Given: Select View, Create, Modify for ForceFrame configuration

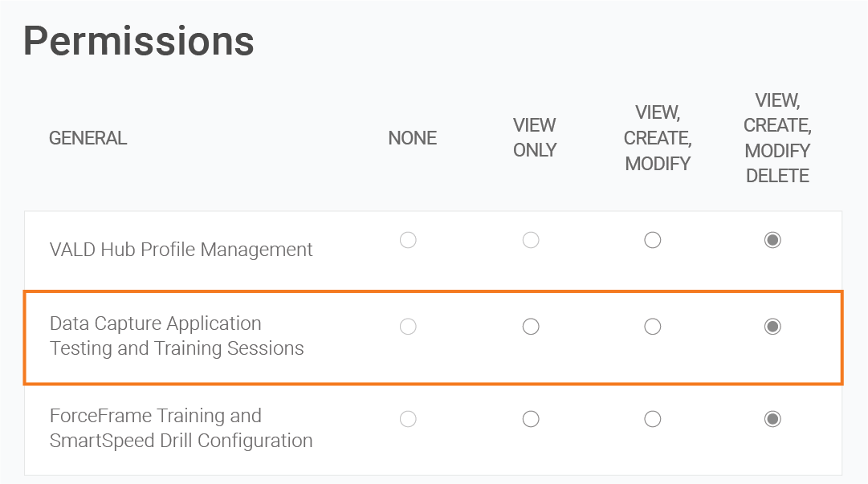Looking at the screenshot, I should 653,419.
